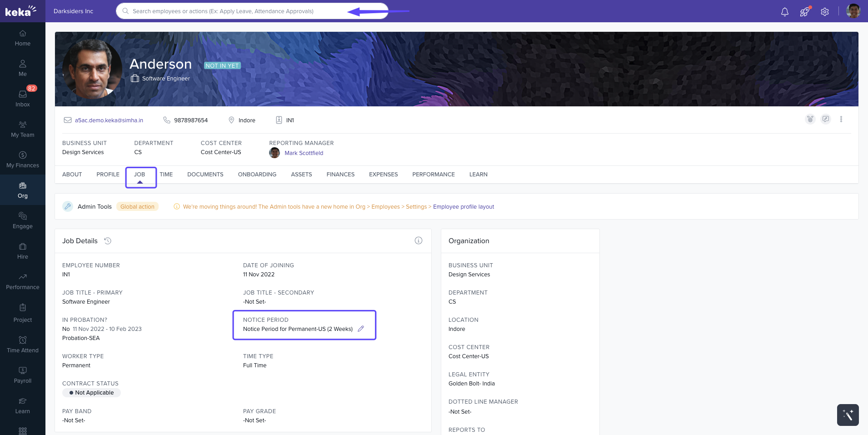This screenshot has width=868, height=435.
Task: Click the Job Details info icon
Action: tap(419, 240)
